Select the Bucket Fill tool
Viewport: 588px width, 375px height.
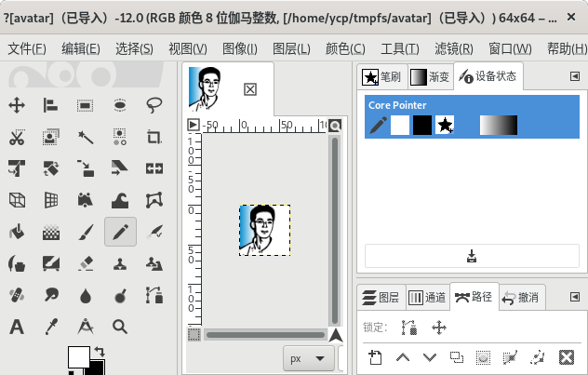(17, 232)
